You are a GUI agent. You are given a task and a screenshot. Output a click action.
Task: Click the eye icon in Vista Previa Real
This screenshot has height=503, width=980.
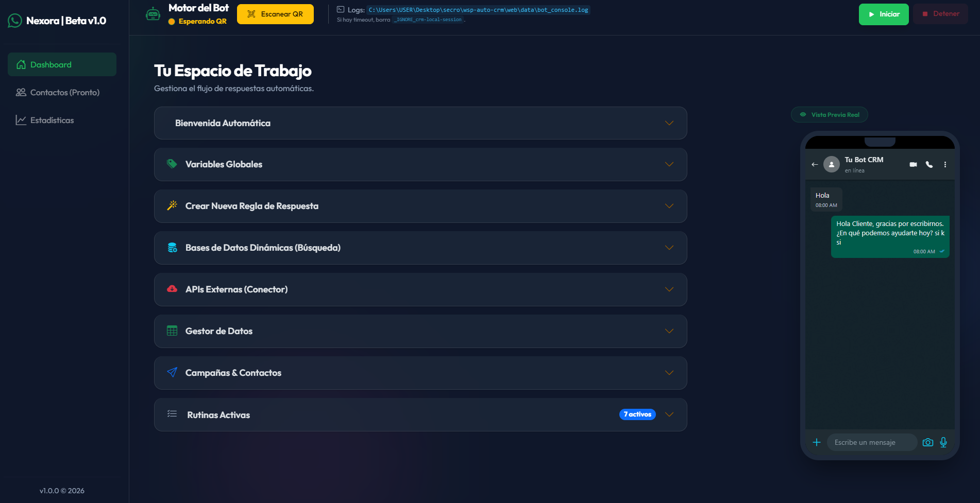coord(803,114)
